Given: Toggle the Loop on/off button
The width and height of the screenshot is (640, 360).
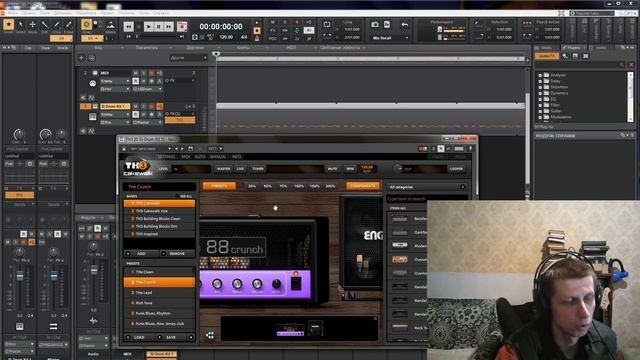Looking at the screenshot, I should [x=327, y=24].
